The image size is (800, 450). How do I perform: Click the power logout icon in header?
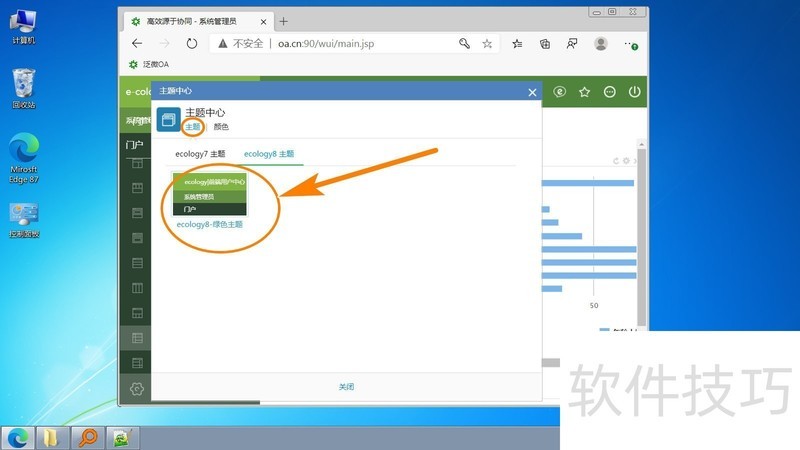click(x=634, y=92)
